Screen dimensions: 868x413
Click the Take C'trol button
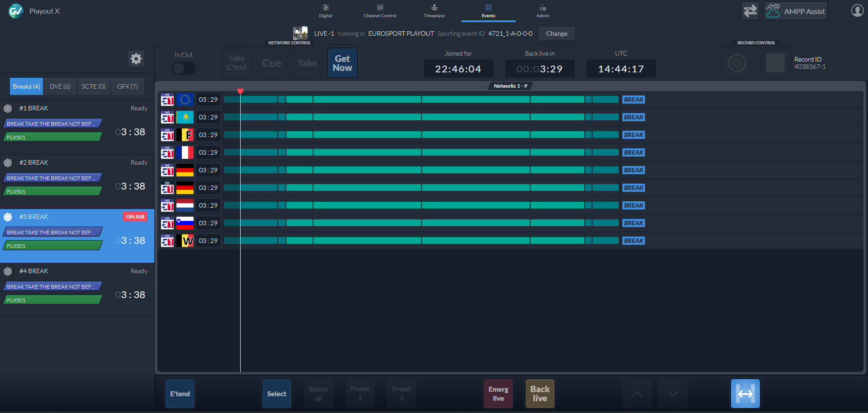237,63
